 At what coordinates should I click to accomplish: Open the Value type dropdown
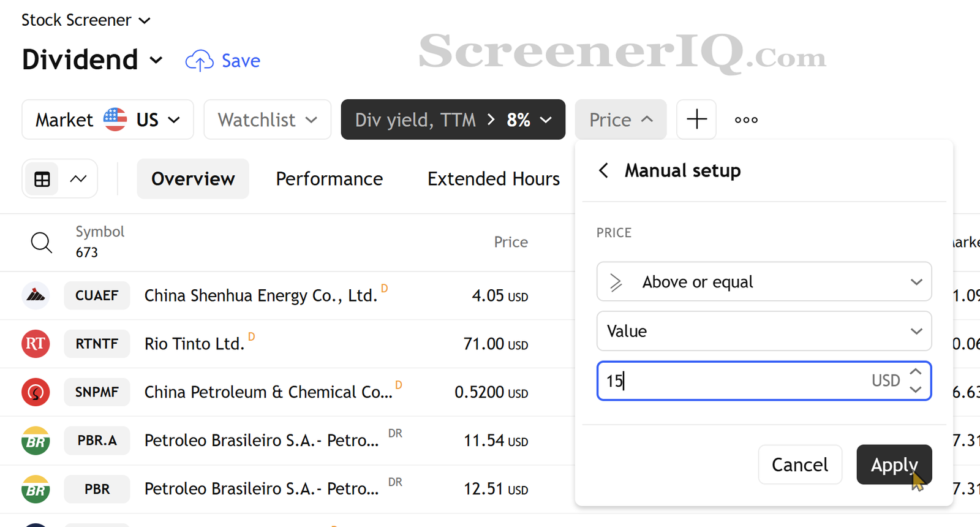tap(764, 331)
